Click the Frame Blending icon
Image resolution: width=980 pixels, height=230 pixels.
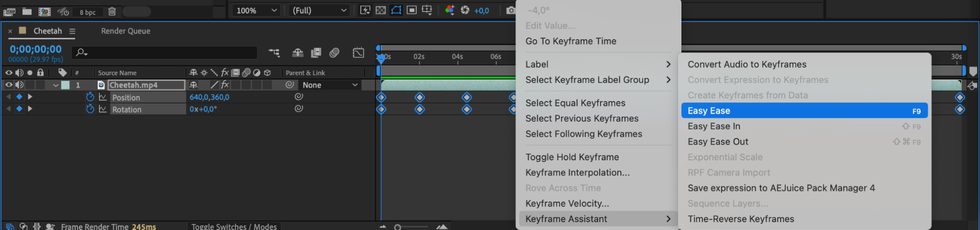[316, 52]
